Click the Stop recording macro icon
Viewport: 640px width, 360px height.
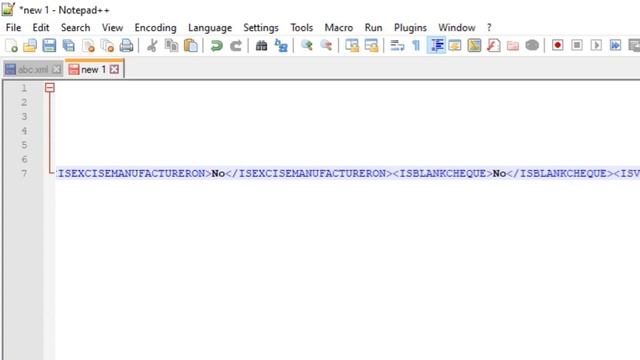[x=577, y=45]
